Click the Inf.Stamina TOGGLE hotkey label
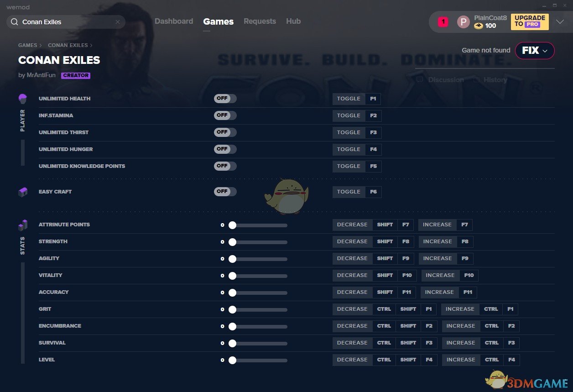The image size is (573, 392). pos(349,115)
